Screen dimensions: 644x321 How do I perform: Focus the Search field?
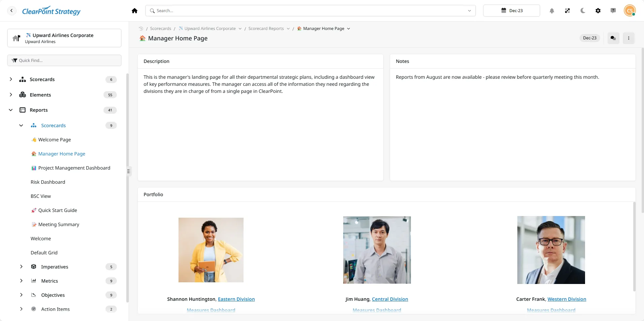(310, 11)
